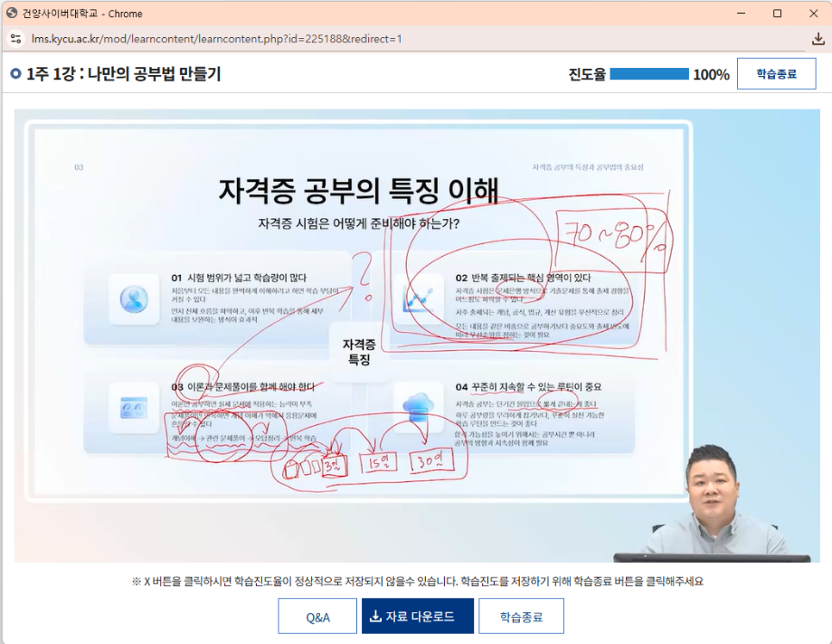Close the Chrome window
This screenshot has height=644, width=832.
(813, 14)
